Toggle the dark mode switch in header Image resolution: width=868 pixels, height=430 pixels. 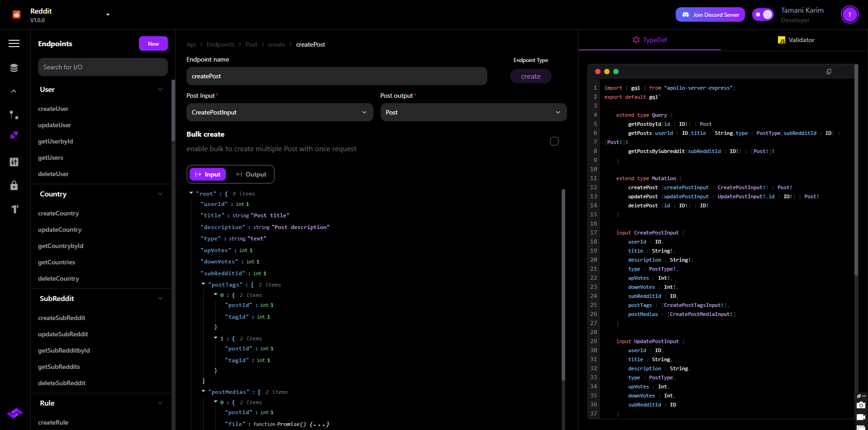click(763, 14)
